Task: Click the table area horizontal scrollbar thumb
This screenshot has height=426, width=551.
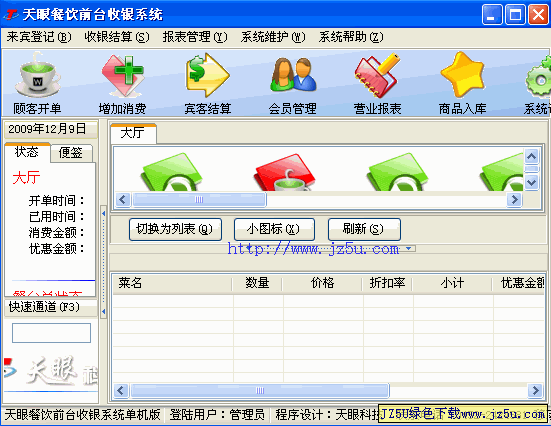Action: coord(199,200)
